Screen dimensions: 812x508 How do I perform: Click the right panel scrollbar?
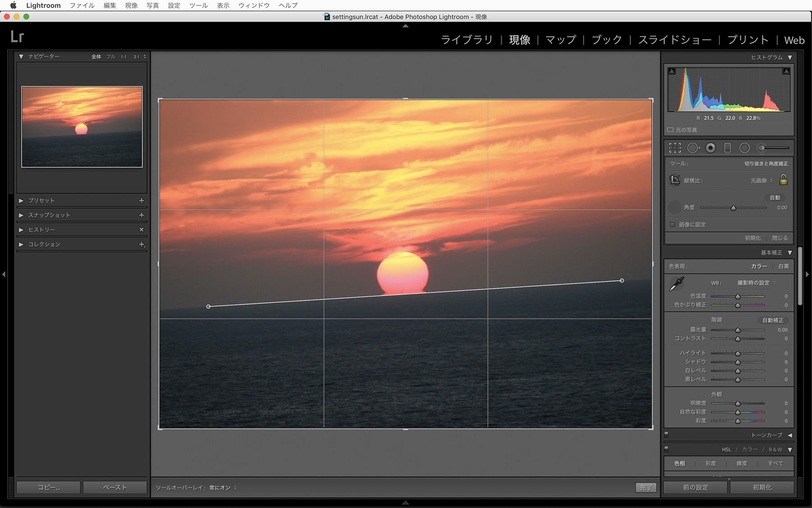click(x=800, y=276)
